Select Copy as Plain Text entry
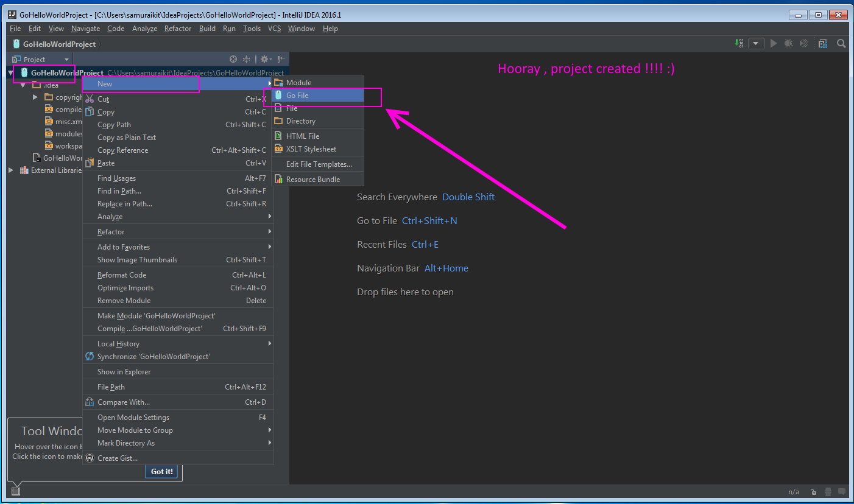The image size is (854, 504). [178, 138]
